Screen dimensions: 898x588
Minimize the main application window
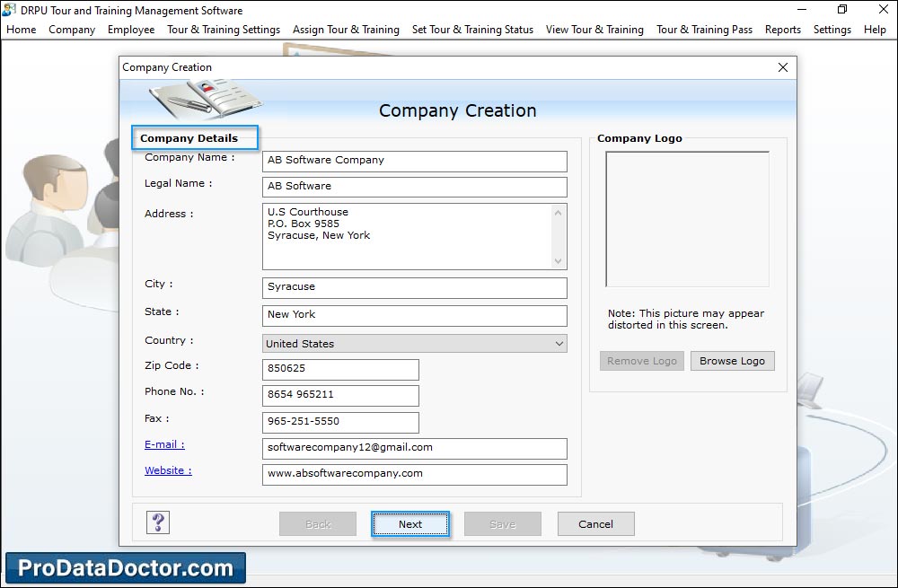[802, 10]
